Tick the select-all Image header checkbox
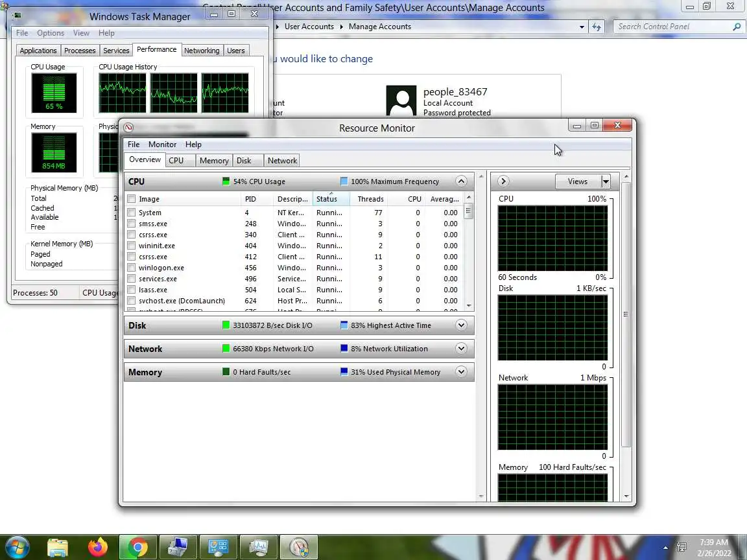The height and width of the screenshot is (560, 747). point(132,199)
